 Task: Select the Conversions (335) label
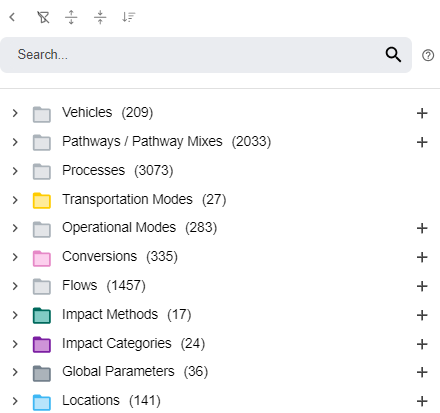pos(120,257)
